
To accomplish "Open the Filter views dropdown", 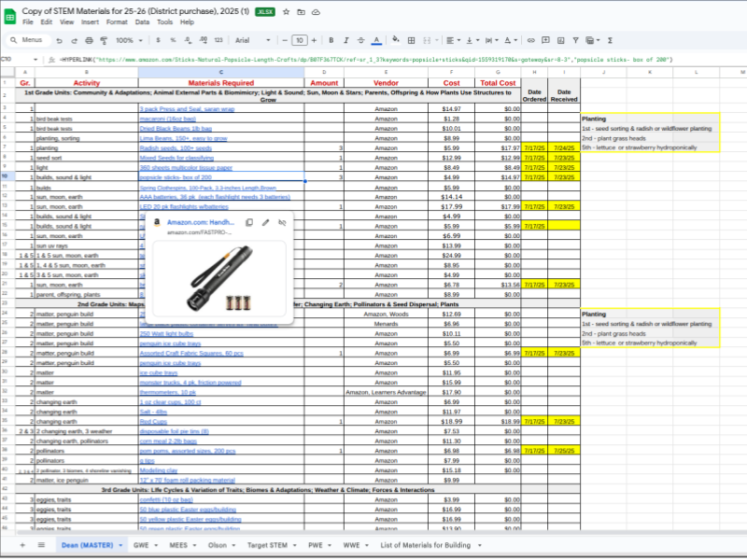I will (x=593, y=40).
